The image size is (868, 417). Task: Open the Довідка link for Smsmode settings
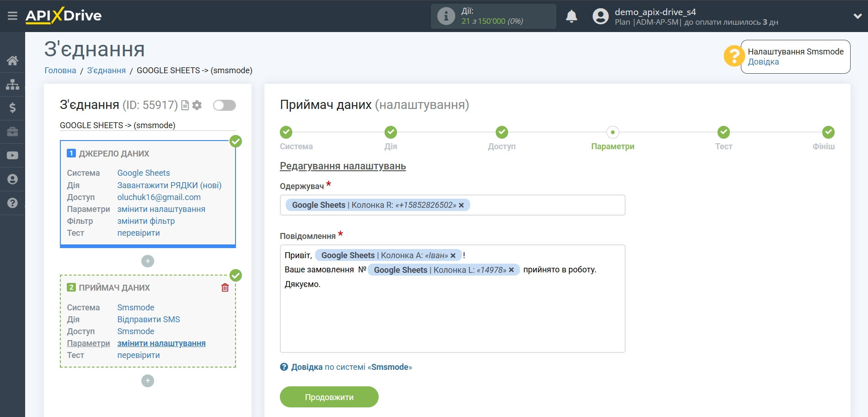coord(763,62)
